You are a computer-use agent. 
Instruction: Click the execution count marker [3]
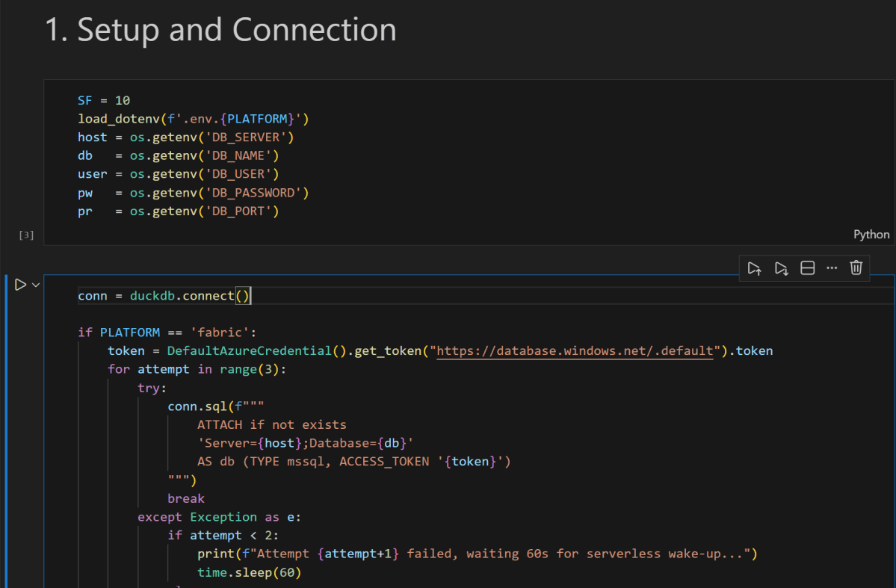(25, 234)
